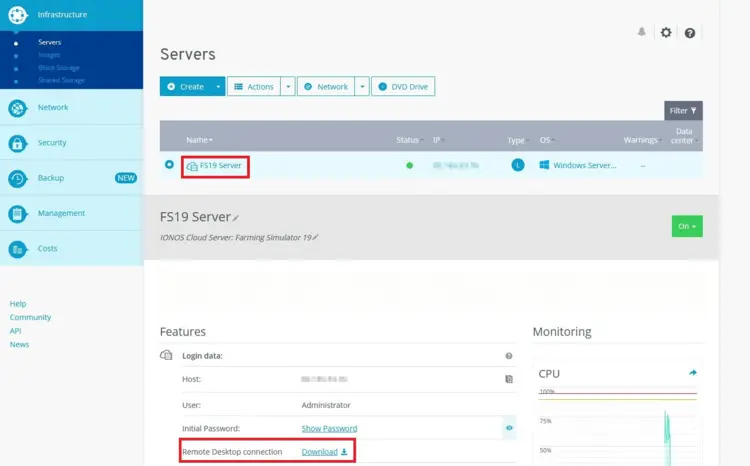
Task: Click the Login data help icon
Action: point(509,355)
